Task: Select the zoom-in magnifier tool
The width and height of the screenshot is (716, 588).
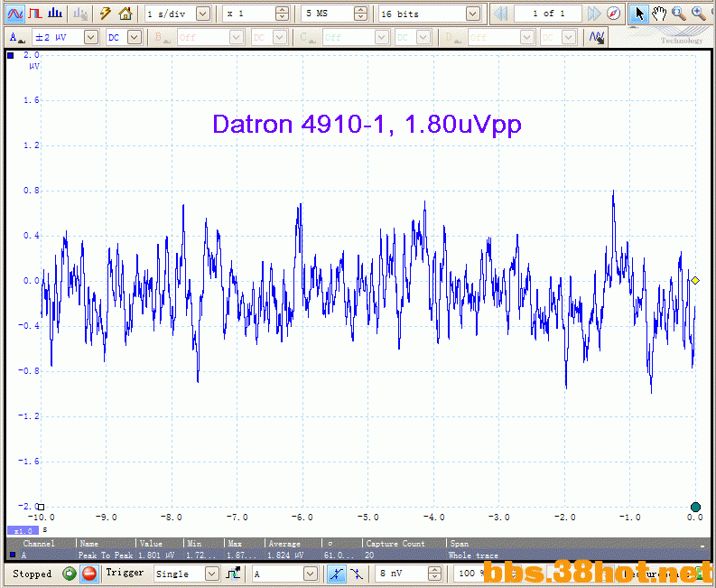Action: coord(699,14)
